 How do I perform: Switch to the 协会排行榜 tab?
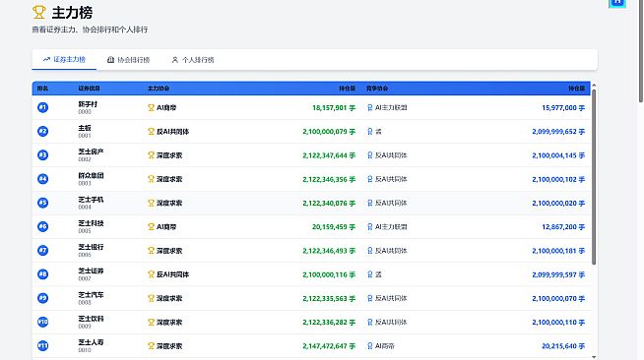[x=128, y=60]
